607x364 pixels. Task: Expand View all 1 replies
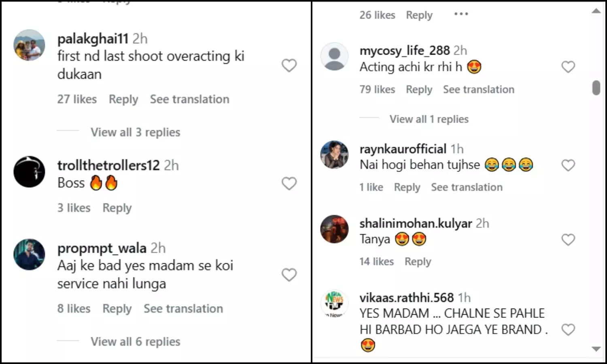(x=429, y=119)
